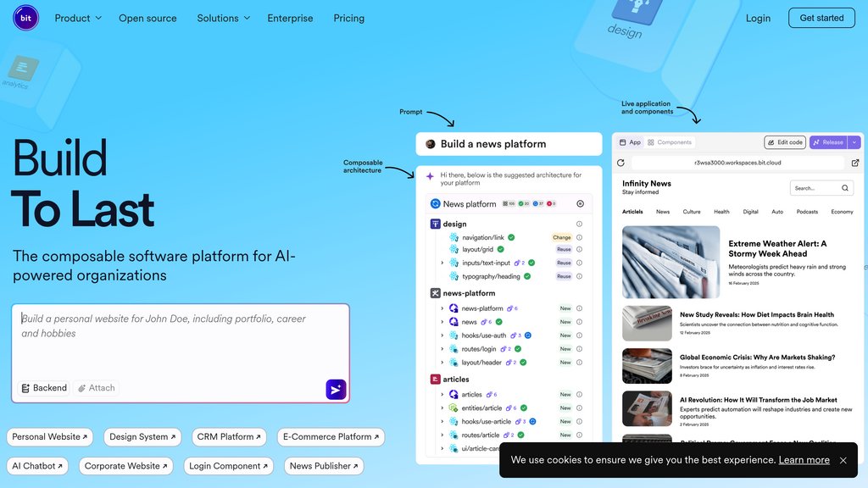Viewport: 868px width, 488px height.
Task: Click info icon on hooks/use-auth row
Action: (x=579, y=335)
